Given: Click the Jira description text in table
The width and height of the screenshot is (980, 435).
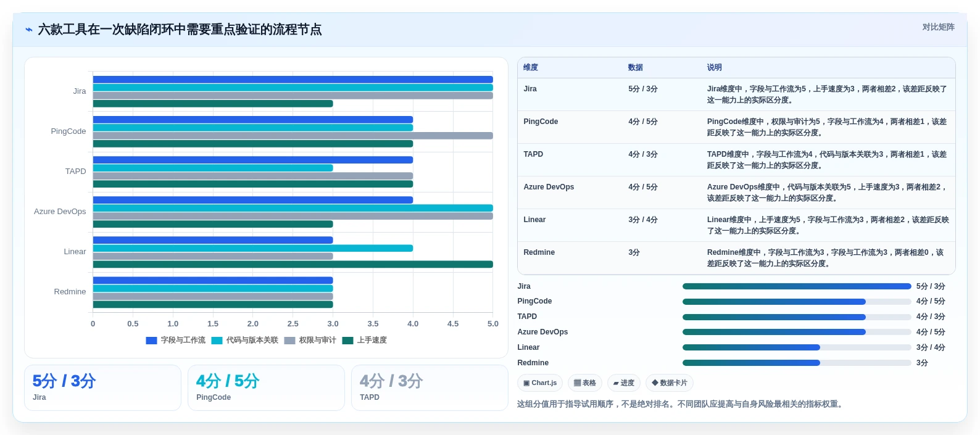Looking at the screenshot, I should pos(827,94).
